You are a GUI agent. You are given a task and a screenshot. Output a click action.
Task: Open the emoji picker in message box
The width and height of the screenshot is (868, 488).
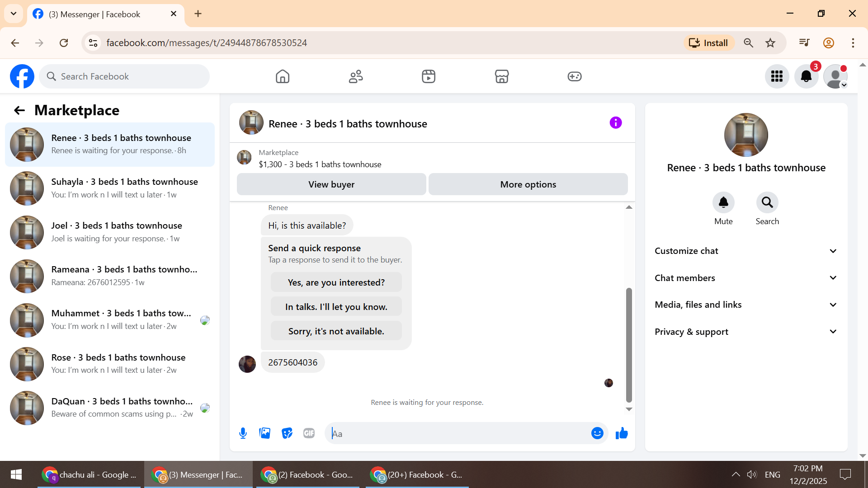click(x=597, y=433)
